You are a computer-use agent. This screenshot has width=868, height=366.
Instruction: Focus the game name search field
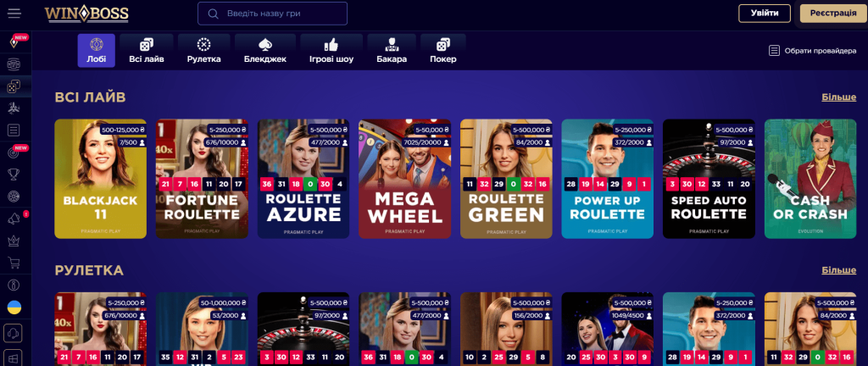coord(272,14)
